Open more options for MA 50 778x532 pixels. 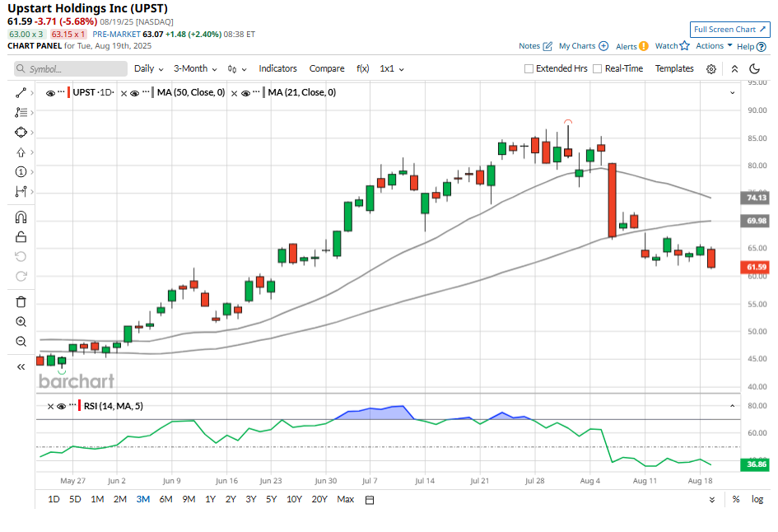tap(146, 91)
